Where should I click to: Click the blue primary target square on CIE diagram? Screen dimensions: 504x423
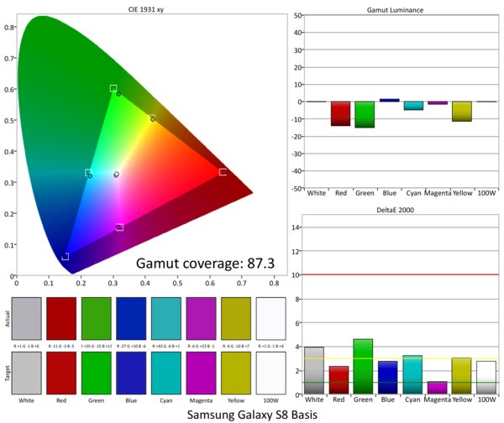[66, 256]
